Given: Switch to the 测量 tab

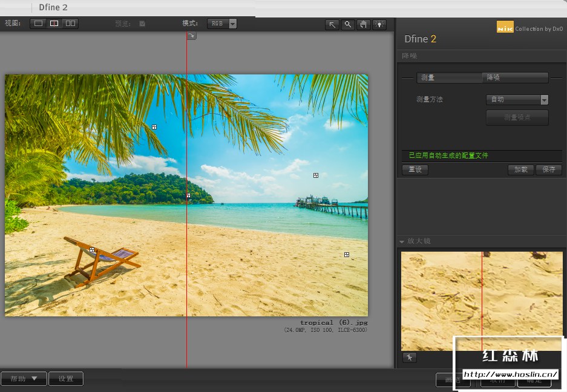Looking at the screenshot, I should click(x=449, y=77).
